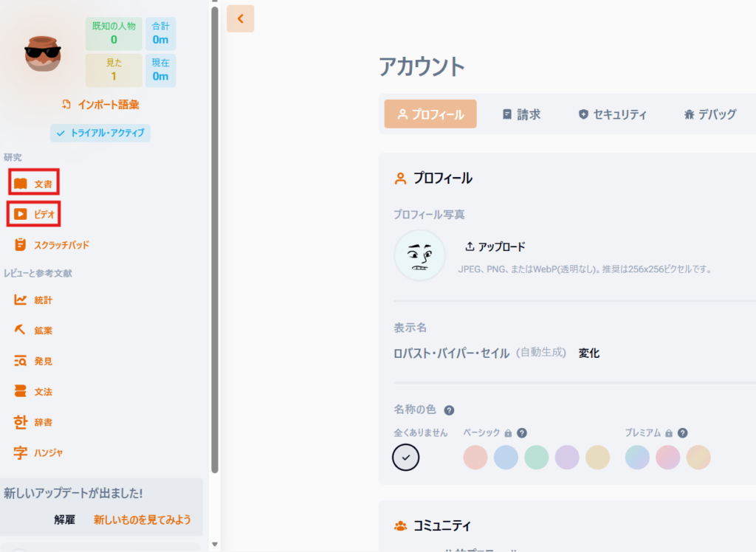Open the ハンジャ character icon

coord(21,453)
